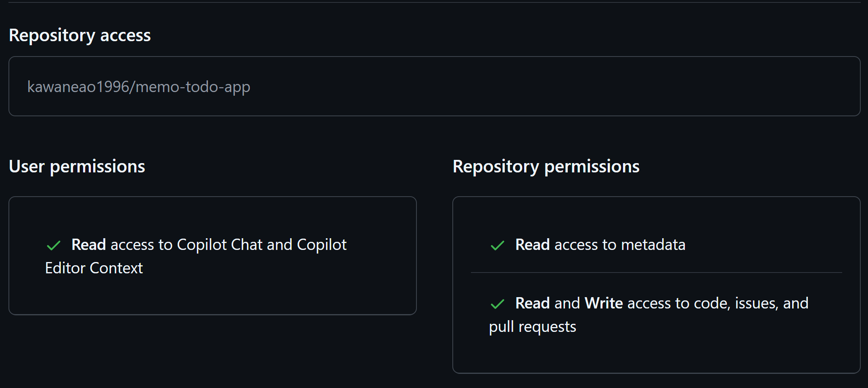This screenshot has width=868, height=388.
Task: Click the Repository permissions heading
Action: pos(546,167)
